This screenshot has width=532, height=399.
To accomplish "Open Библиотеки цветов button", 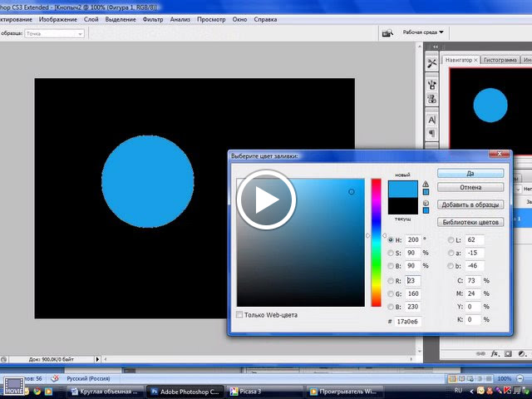I will click(x=470, y=222).
